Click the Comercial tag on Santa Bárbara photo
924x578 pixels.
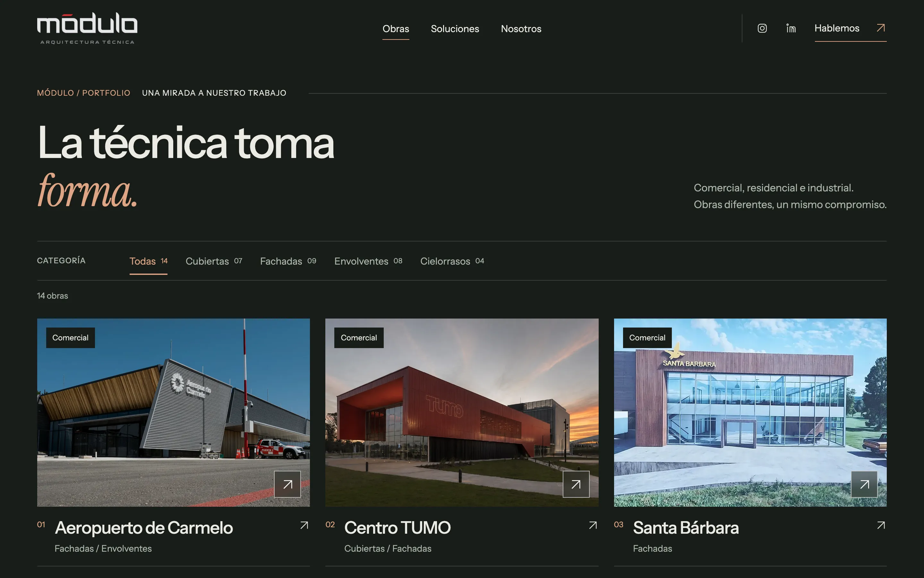click(x=647, y=337)
